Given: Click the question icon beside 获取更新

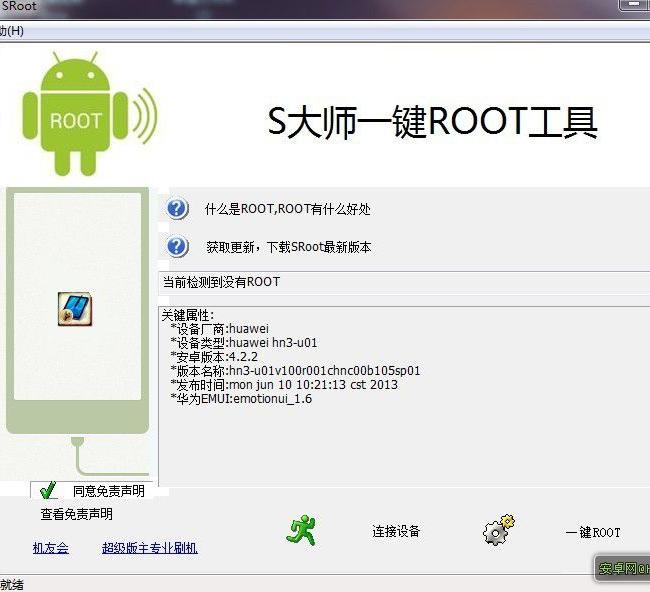Looking at the screenshot, I should pyautogui.click(x=177, y=247).
